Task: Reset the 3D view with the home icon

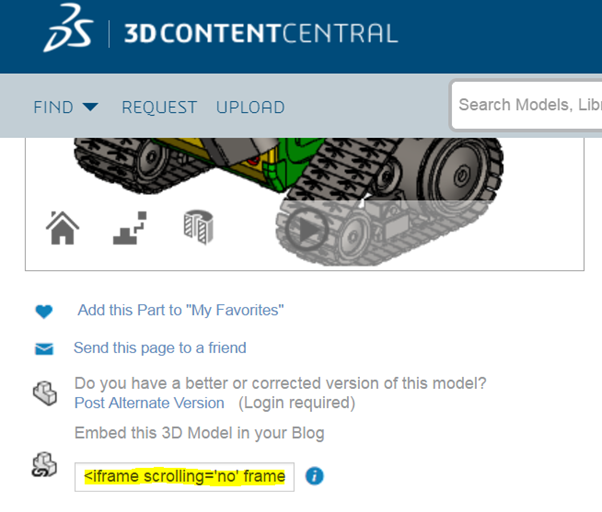Action: 63,228
